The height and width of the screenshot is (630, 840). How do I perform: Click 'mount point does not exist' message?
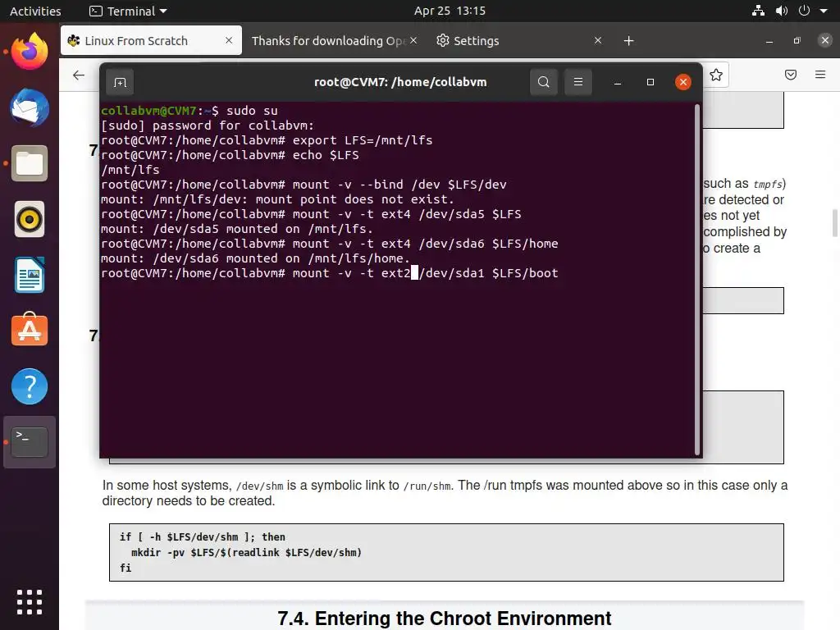[x=277, y=199]
